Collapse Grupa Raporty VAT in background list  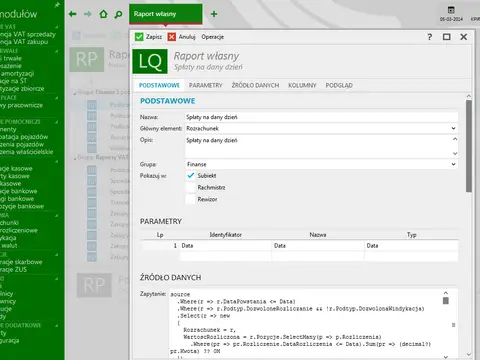coord(75,158)
